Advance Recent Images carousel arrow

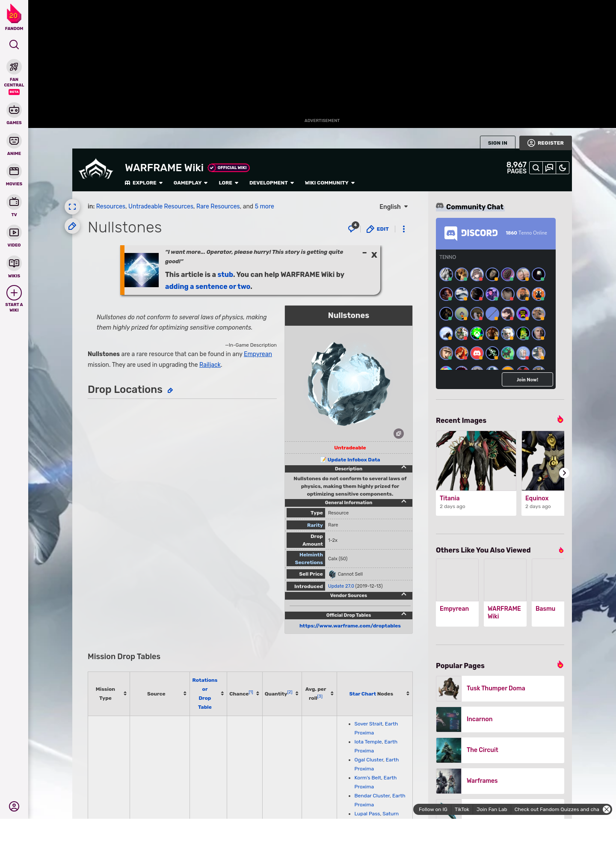[x=564, y=473]
